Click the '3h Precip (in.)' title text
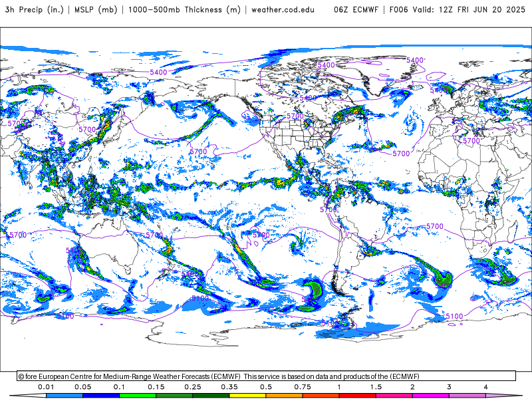Viewport: 532px width, 399px height. coord(35,10)
